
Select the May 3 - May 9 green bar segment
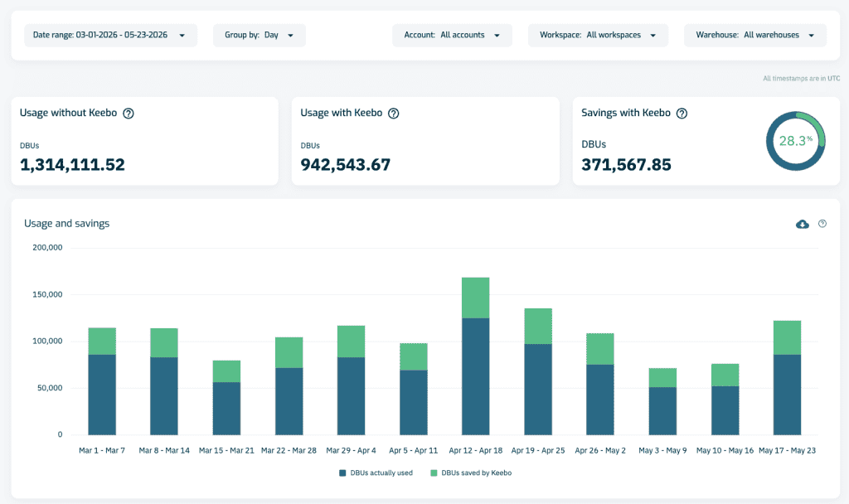(x=662, y=378)
